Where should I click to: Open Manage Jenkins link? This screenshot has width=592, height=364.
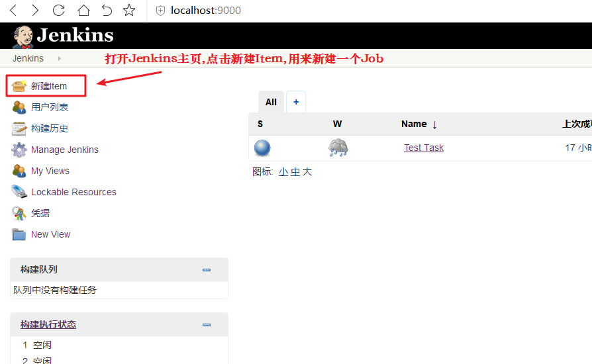(64, 150)
